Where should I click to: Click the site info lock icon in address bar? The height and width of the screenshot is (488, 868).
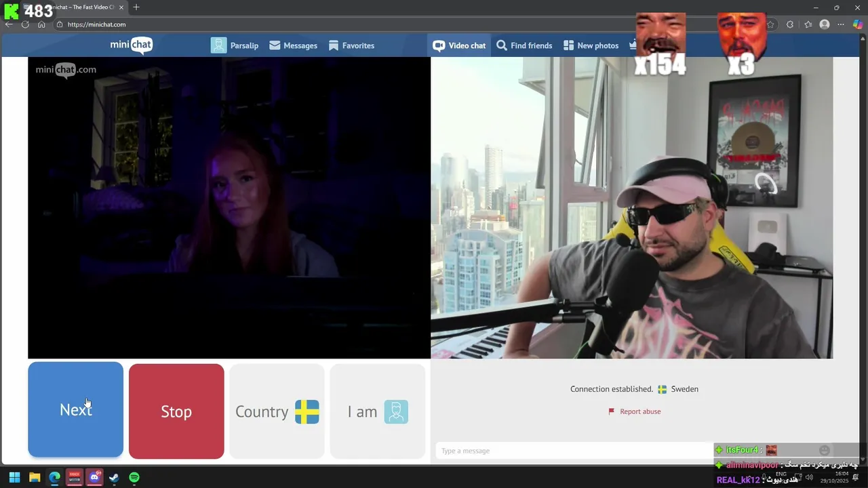pos(60,24)
